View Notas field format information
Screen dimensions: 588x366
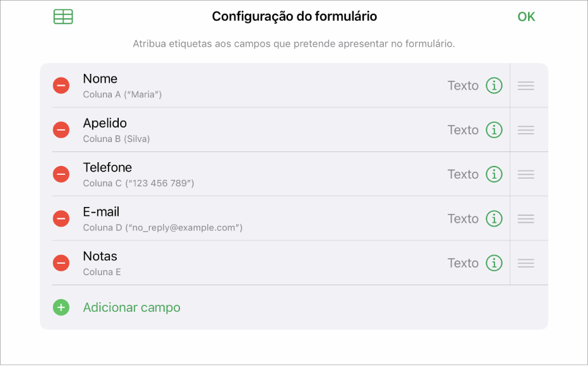(x=495, y=263)
